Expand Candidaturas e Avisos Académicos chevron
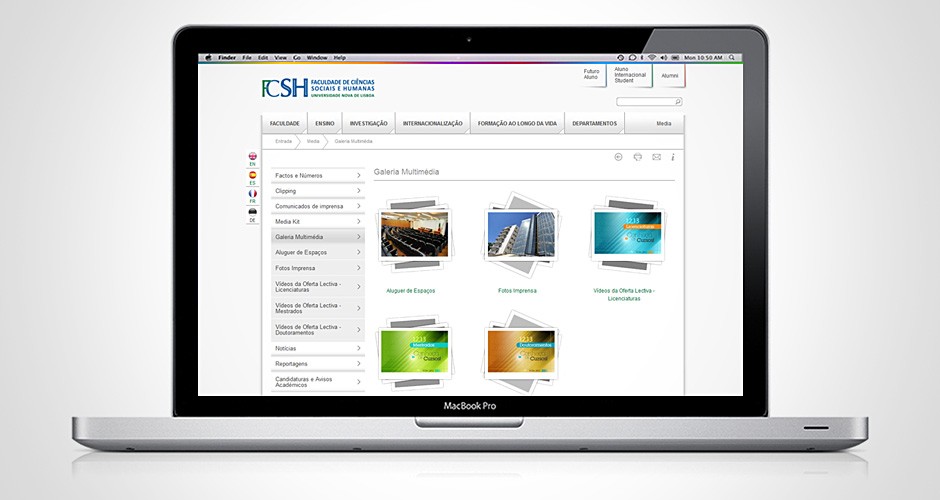The width and height of the screenshot is (940, 500). pyautogui.click(x=358, y=382)
